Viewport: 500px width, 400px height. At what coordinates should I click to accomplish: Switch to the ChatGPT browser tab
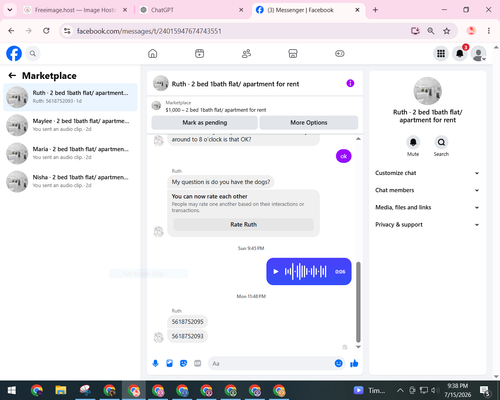point(190,10)
